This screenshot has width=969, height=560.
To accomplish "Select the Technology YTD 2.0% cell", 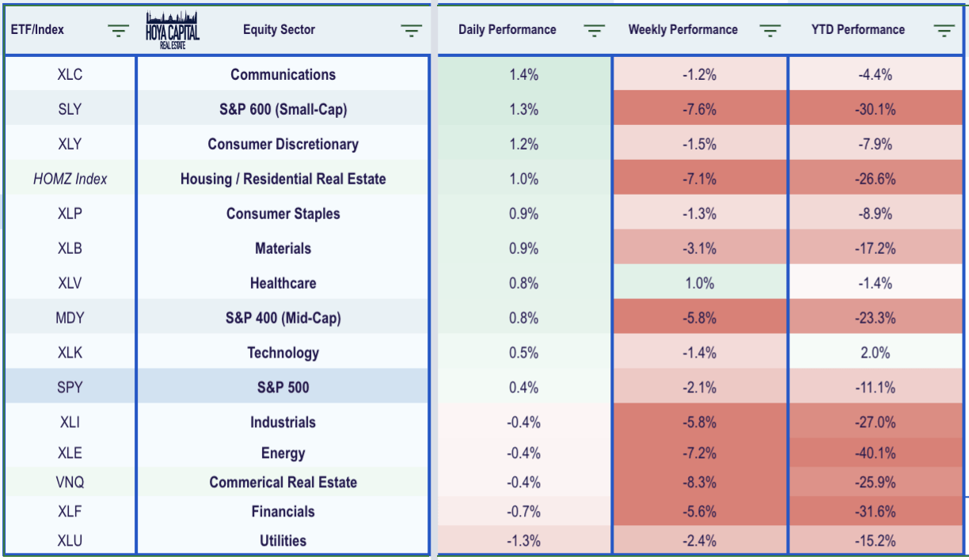I will [x=876, y=353].
